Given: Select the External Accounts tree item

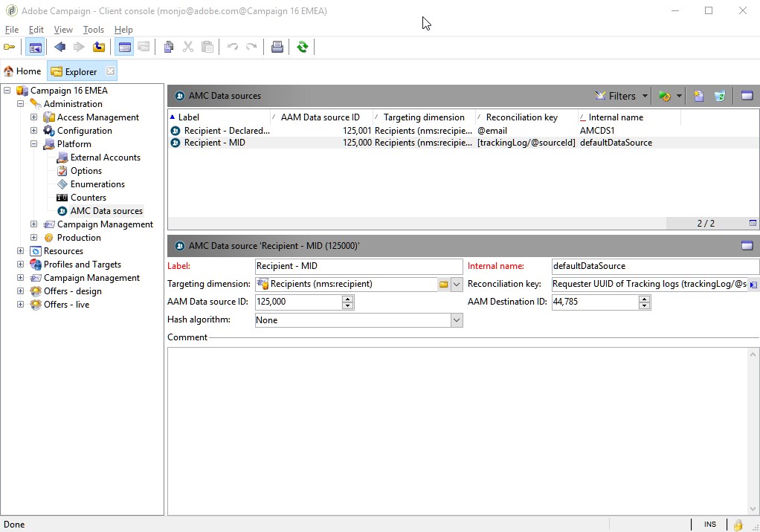Looking at the screenshot, I should click(x=105, y=158).
